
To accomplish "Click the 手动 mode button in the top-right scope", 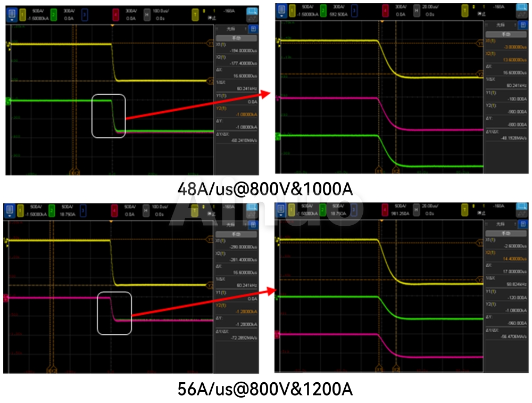I will coord(506,34).
